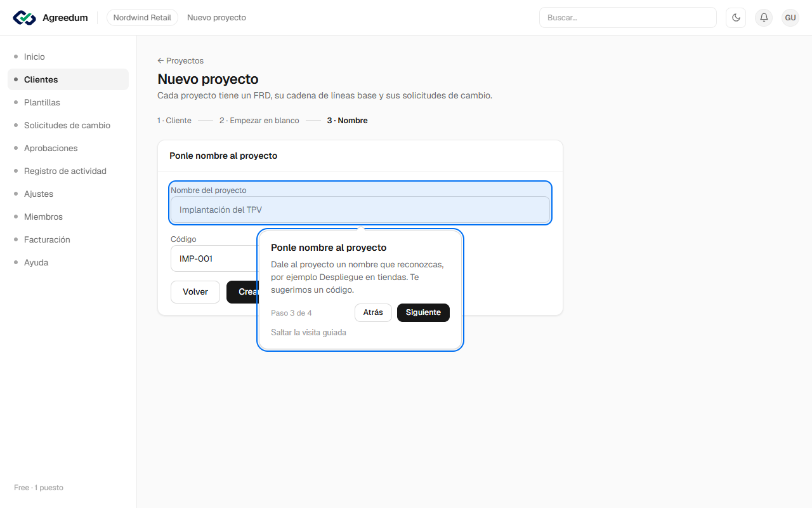Click the Atrás button in the tour
Image resolution: width=812 pixels, height=508 pixels.
[x=373, y=312]
